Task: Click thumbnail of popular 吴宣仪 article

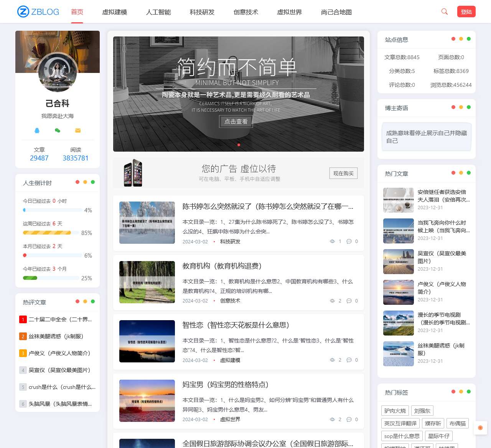Action: point(399,261)
